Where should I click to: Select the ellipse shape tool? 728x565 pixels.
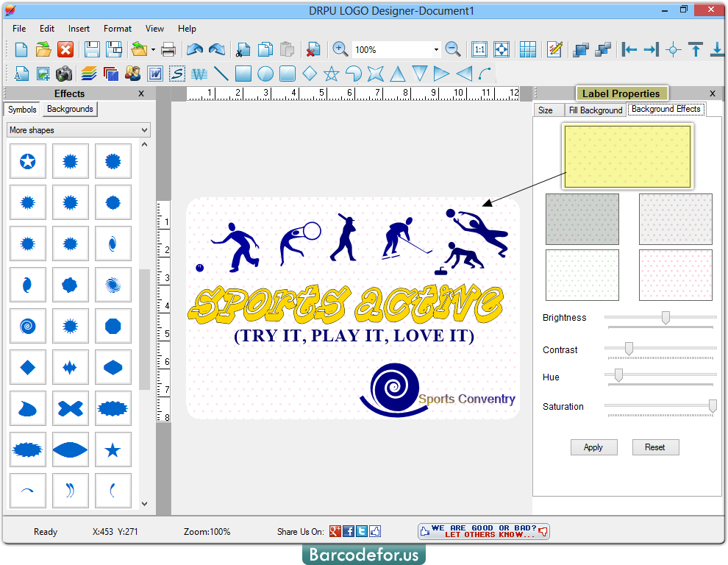(267, 74)
